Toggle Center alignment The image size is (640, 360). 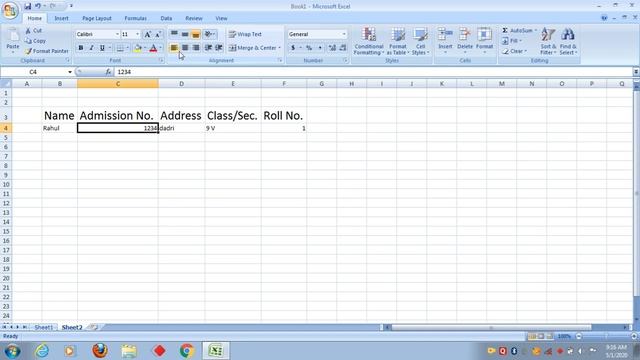(185, 48)
